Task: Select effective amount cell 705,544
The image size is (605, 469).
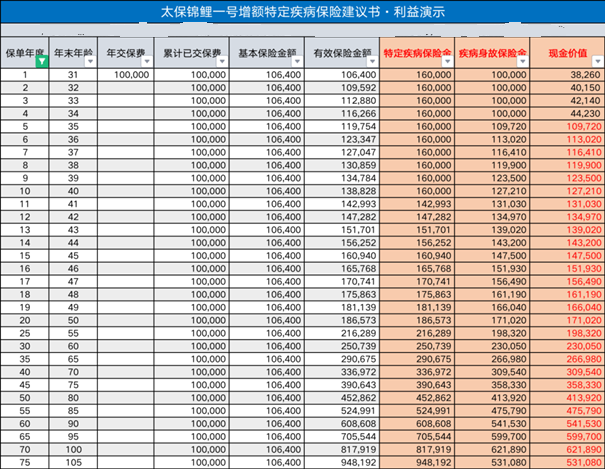Action: coord(342,437)
